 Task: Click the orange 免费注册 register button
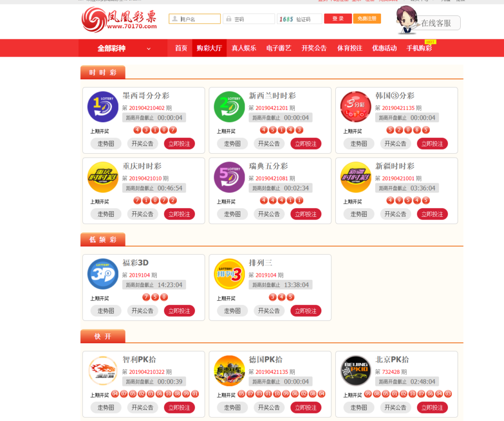(366, 19)
